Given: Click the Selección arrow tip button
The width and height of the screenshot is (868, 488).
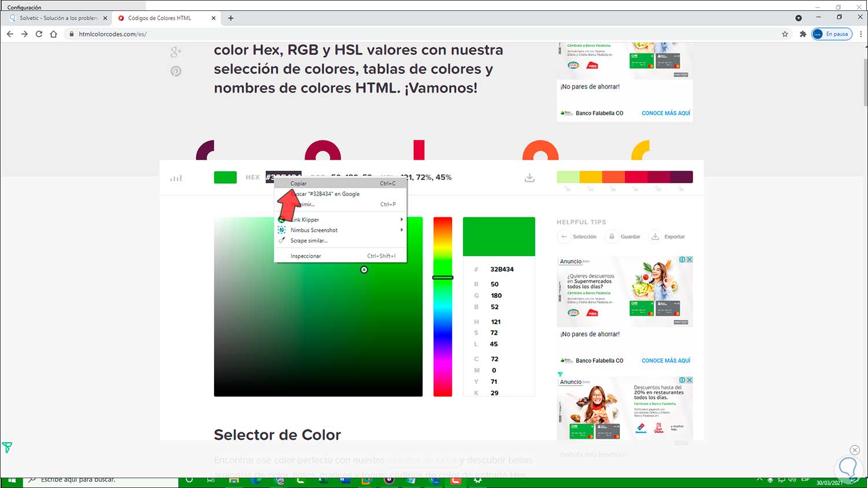Looking at the screenshot, I should coord(564,236).
